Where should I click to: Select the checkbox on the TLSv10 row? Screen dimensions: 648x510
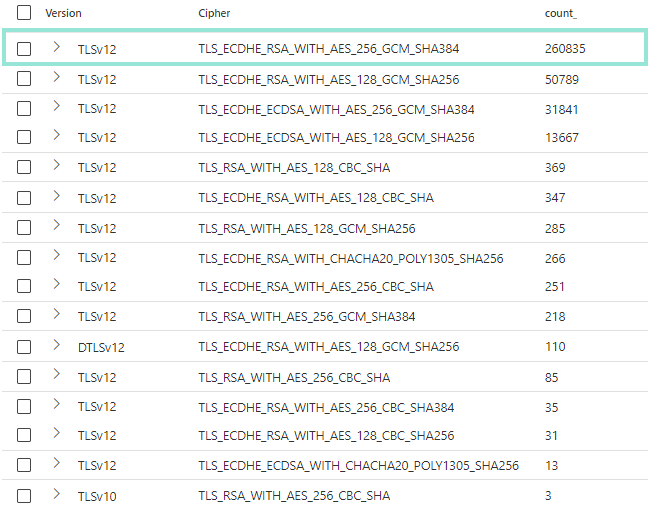click(x=24, y=496)
